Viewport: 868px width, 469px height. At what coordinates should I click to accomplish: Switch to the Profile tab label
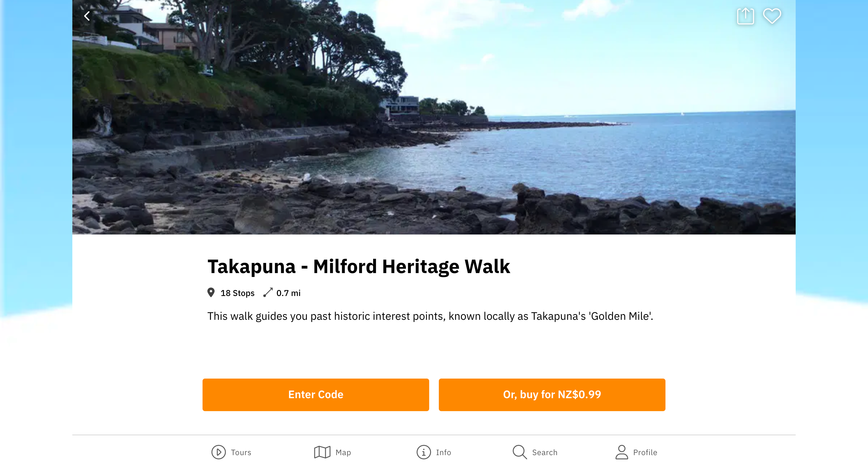645,452
